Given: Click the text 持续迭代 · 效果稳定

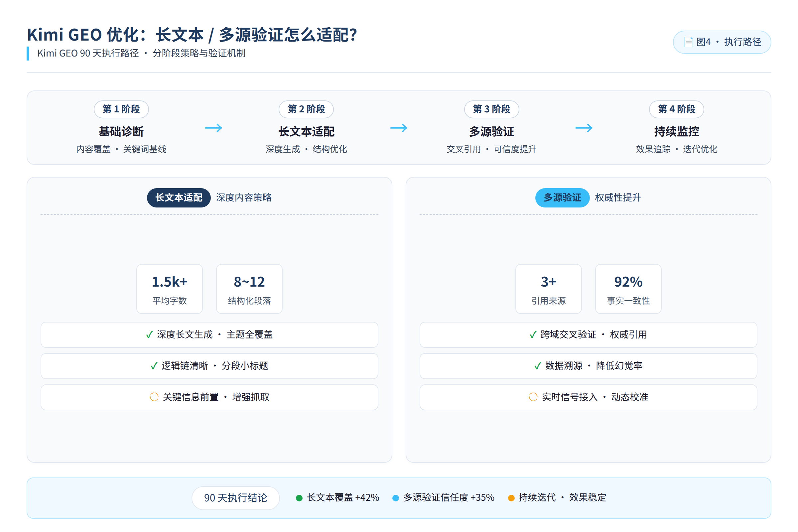Looking at the screenshot, I should point(563,498).
